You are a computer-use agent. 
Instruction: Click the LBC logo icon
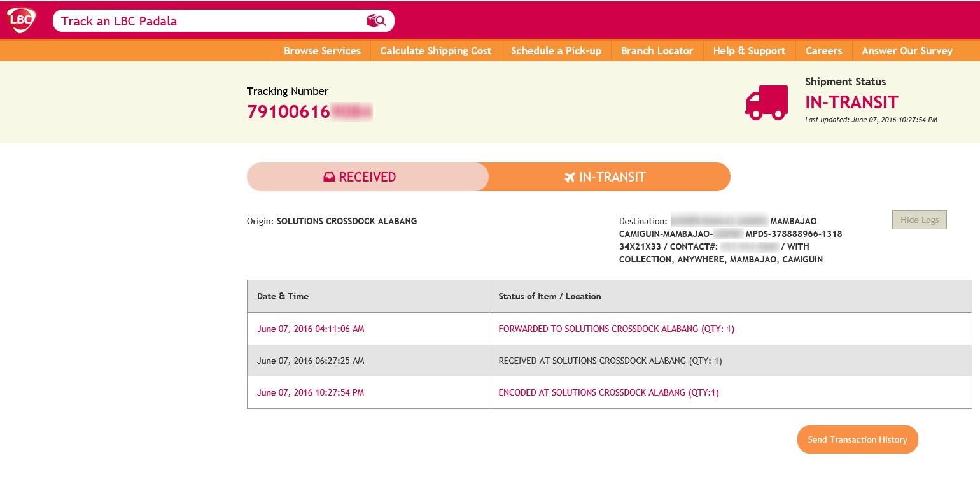point(20,20)
